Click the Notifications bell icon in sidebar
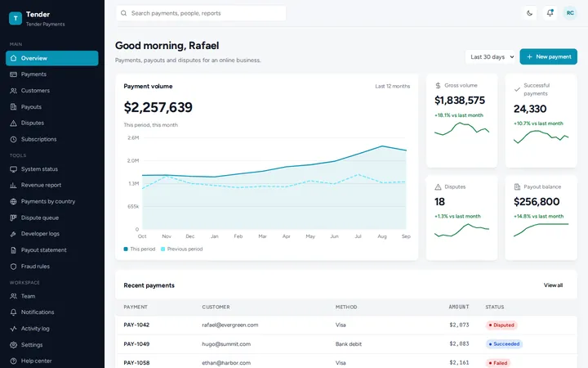588x368 pixels. (14, 312)
